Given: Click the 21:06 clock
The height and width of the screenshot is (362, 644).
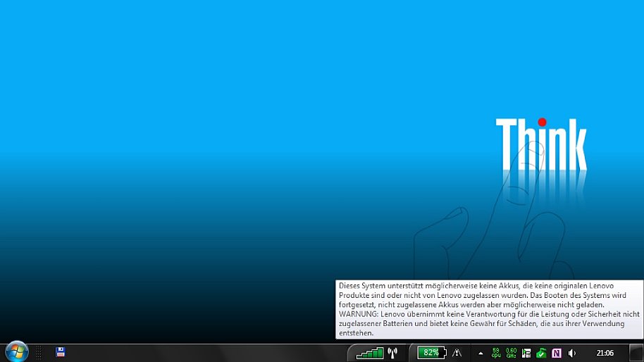Looking at the screenshot, I should pos(605,353).
